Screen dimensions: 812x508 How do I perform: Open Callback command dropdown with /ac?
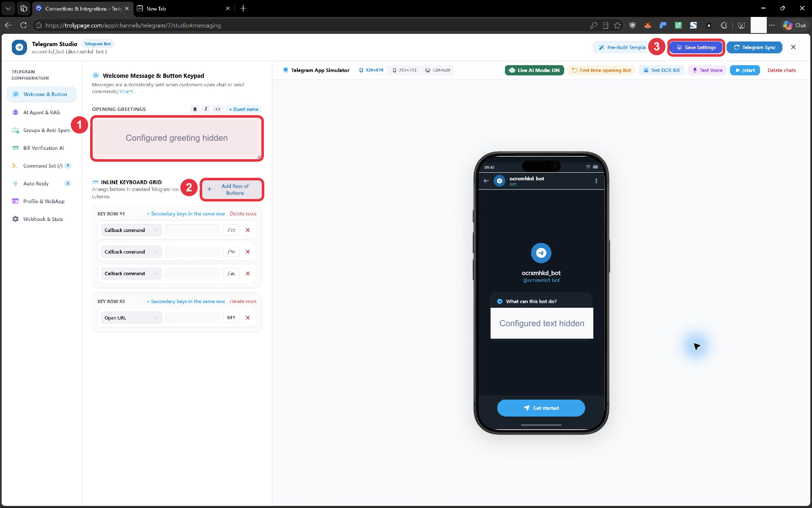coord(131,273)
